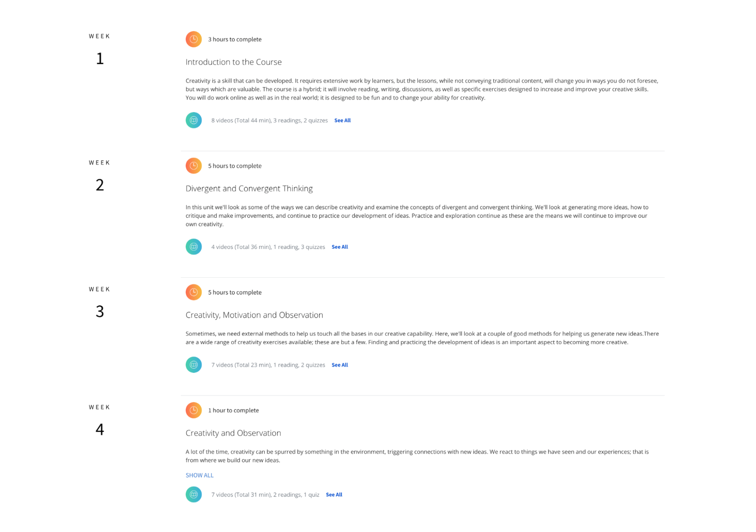The height and width of the screenshot is (532, 756).
Task: Click the Week 2 orange clock icon
Action: tap(193, 166)
